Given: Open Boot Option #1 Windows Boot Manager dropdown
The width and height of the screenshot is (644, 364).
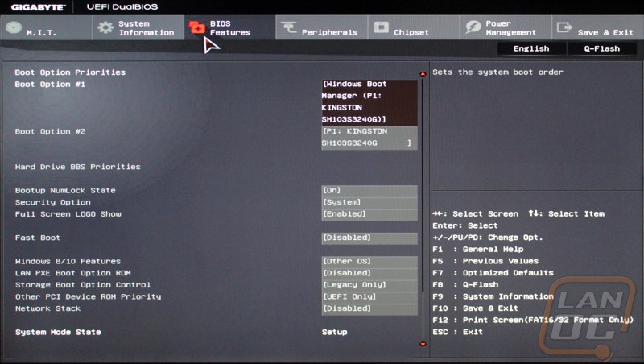Looking at the screenshot, I should click(369, 102).
